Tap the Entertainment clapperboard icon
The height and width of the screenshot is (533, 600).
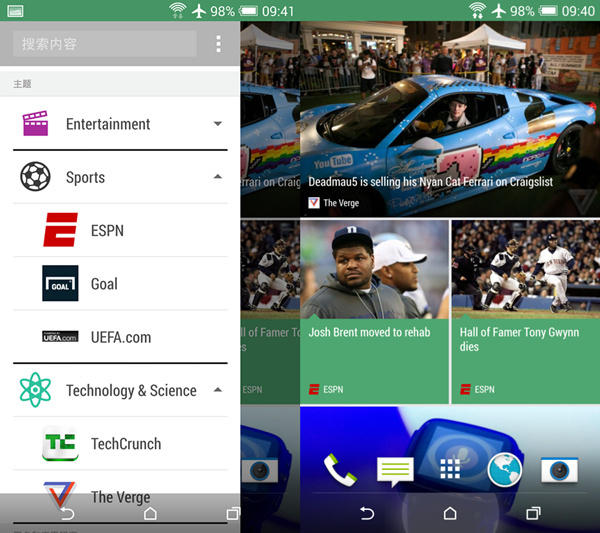point(36,124)
